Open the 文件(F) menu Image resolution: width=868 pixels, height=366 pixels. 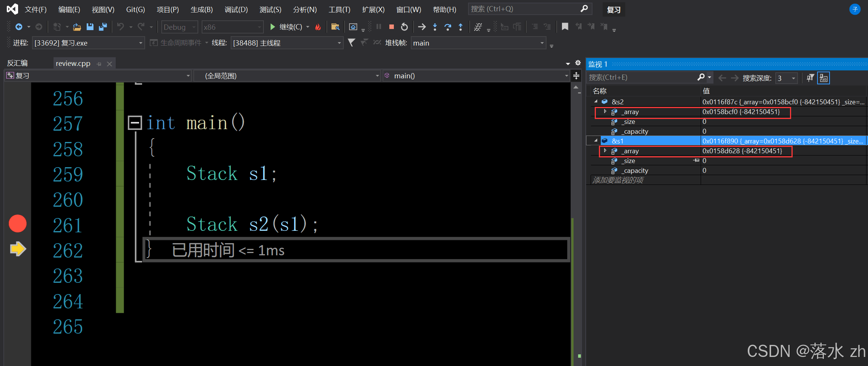tap(35, 9)
